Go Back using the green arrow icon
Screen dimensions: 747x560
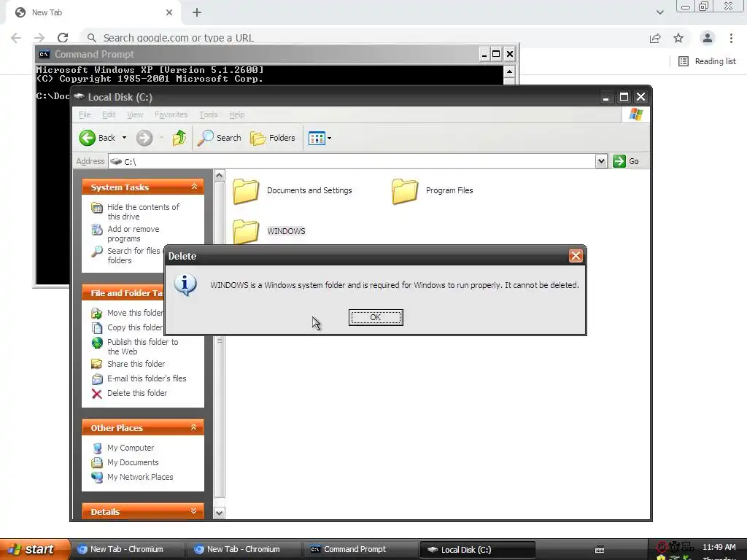88,138
